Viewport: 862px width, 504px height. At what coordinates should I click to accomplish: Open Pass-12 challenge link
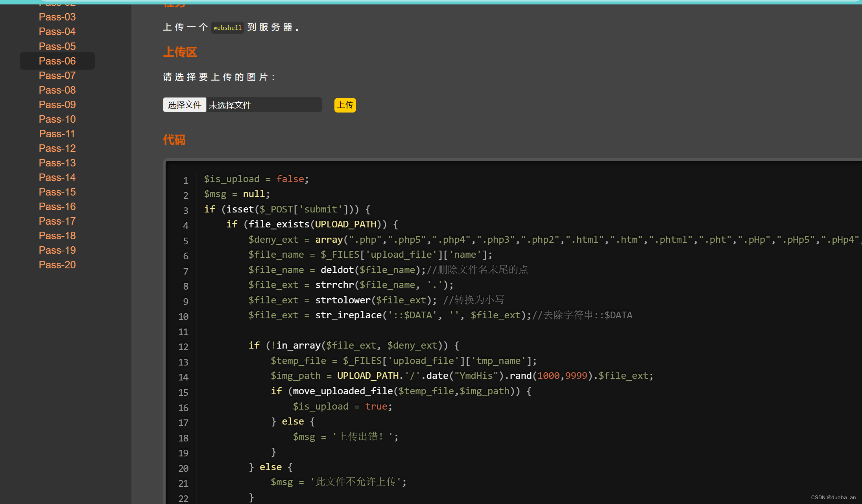pos(57,148)
